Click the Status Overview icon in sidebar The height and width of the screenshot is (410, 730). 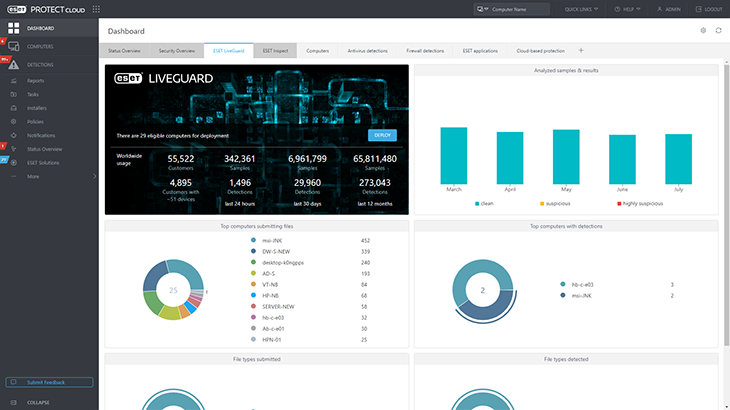(14, 149)
